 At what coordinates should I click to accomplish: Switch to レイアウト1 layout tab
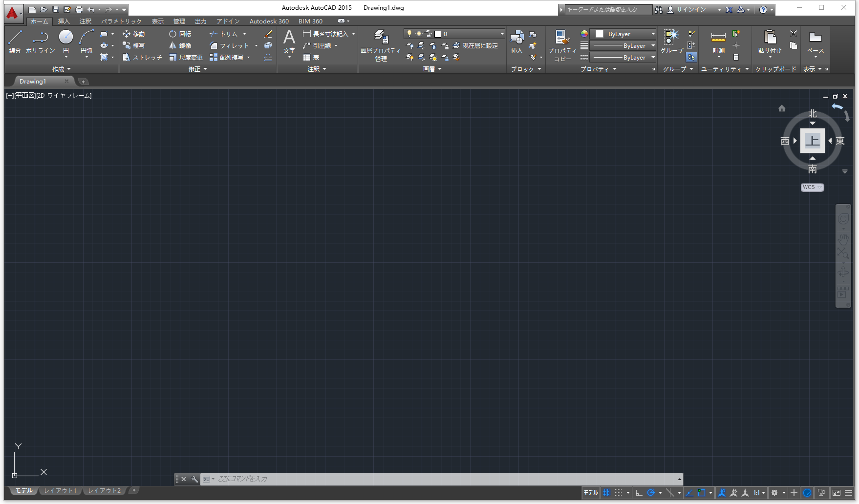[x=60, y=490]
